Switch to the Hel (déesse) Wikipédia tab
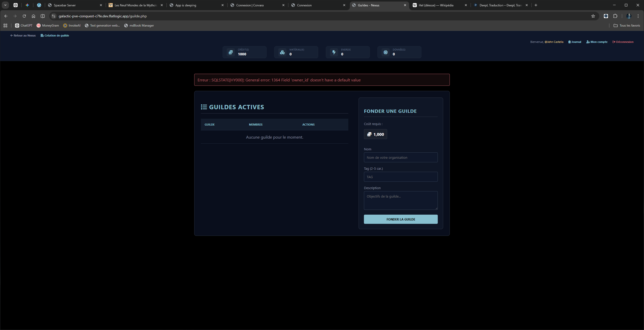644x330 pixels. (436, 5)
